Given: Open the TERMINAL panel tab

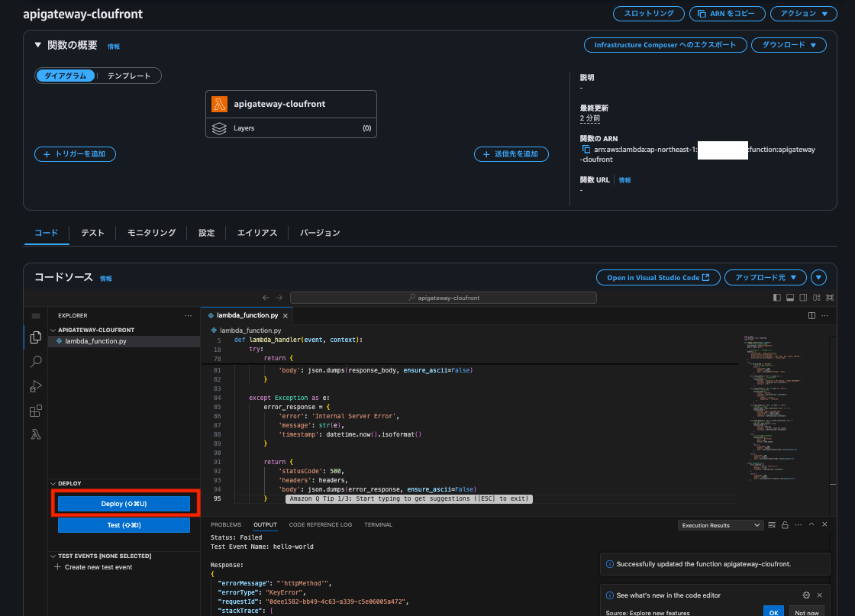Looking at the screenshot, I should [378, 525].
